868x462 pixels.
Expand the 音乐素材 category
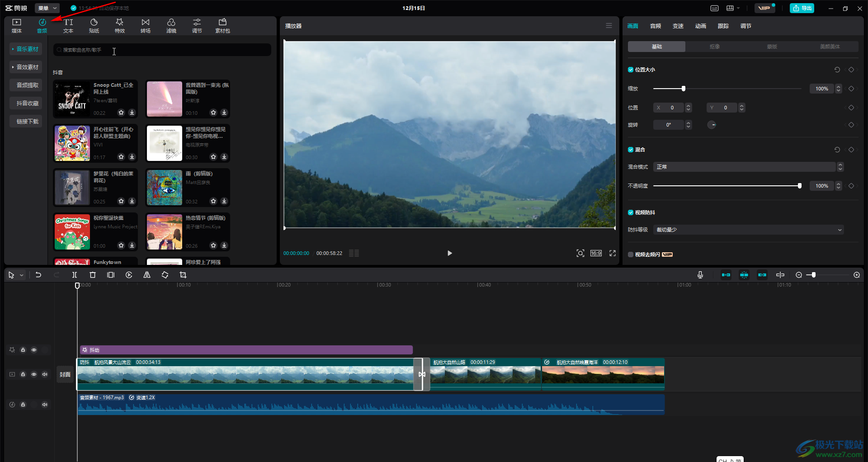pos(26,49)
